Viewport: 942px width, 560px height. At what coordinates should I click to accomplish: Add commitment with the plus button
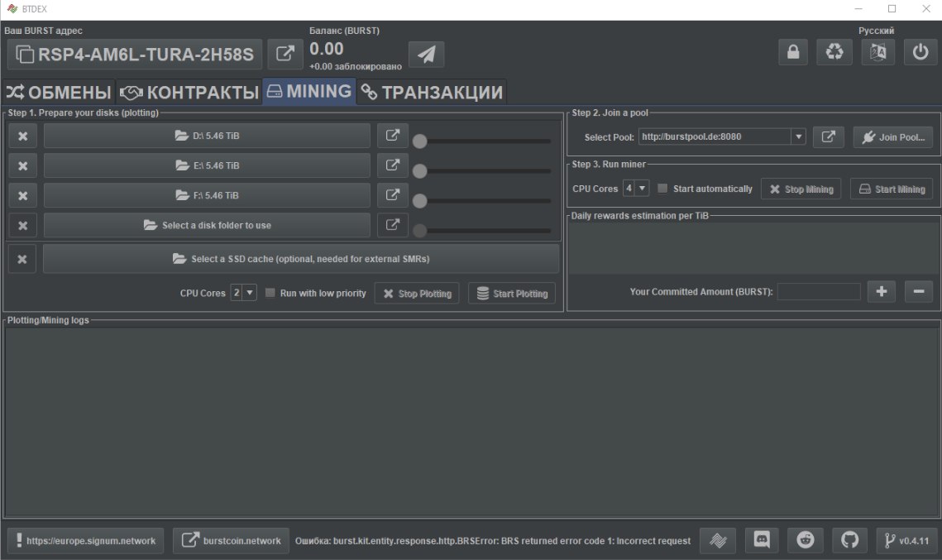point(882,291)
